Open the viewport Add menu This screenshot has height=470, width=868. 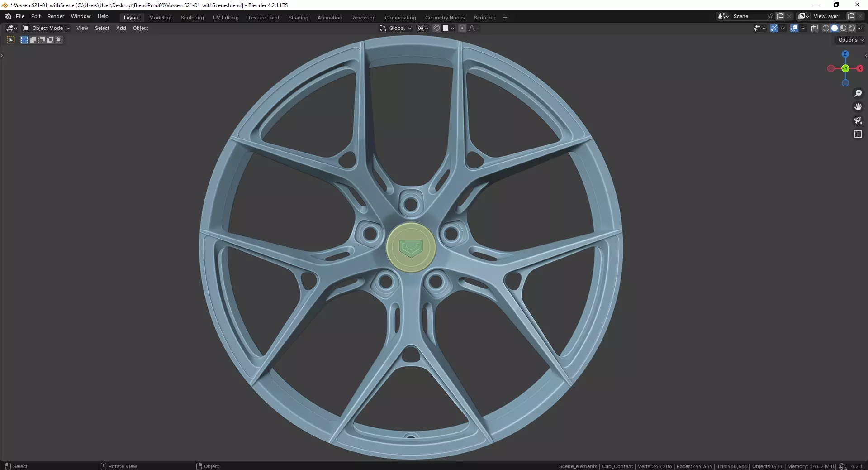121,28
